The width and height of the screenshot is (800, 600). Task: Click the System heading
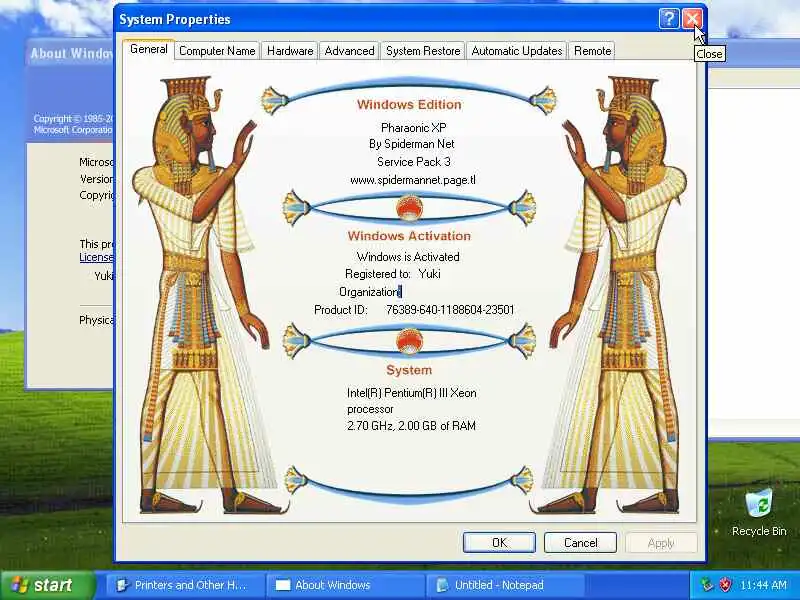409,370
